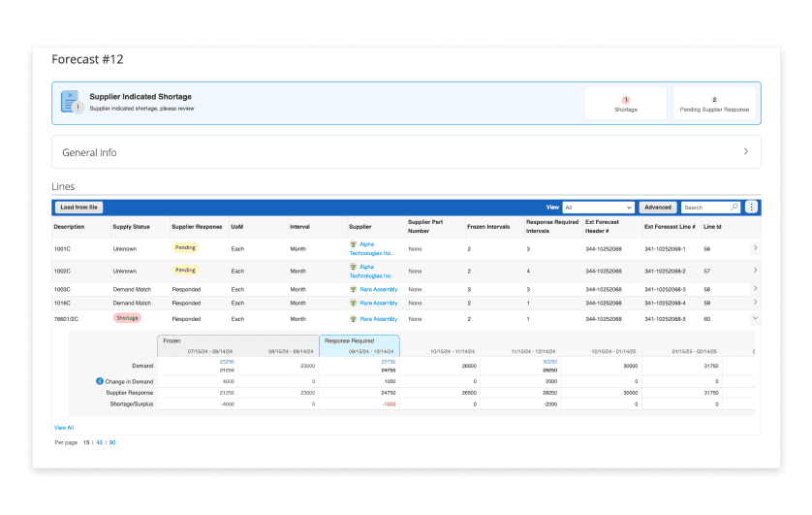Click supplier icon on 1003C row
Viewport: 812px width, 515px height.
(x=353, y=289)
